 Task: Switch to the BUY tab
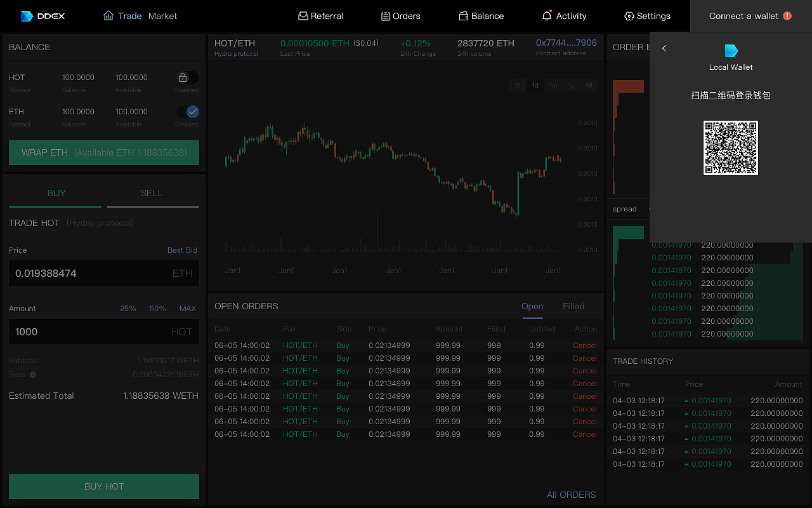(x=55, y=194)
